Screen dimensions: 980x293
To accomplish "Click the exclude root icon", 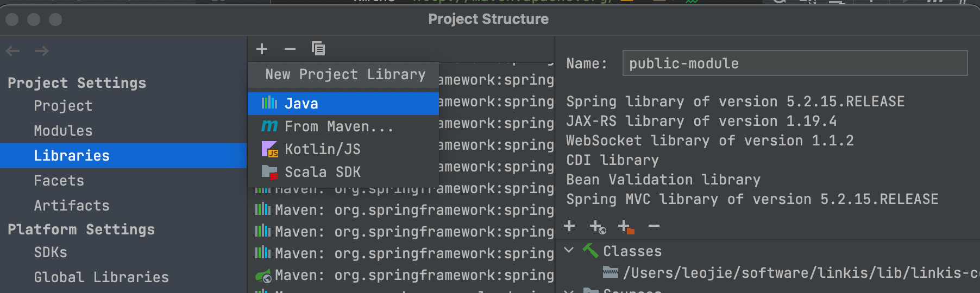I will [x=626, y=226].
